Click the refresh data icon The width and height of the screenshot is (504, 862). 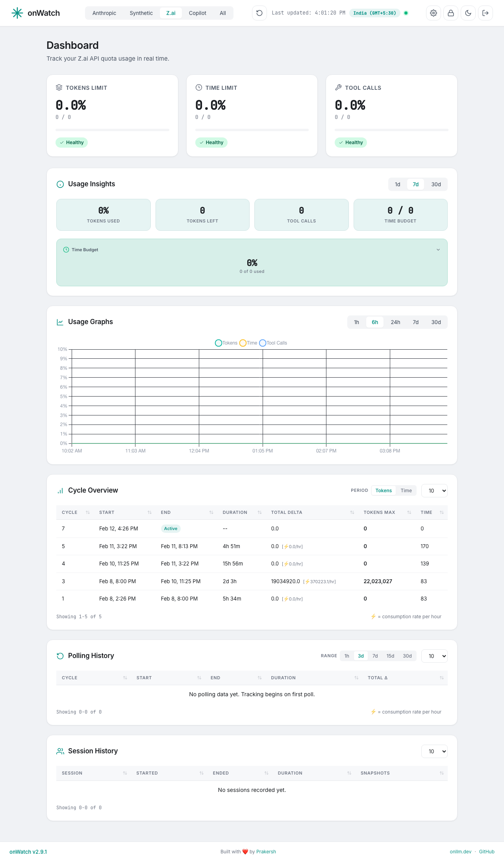point(259,13)
